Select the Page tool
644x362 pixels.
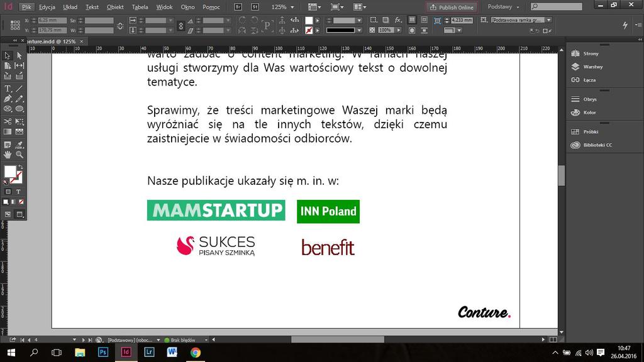tap(8, 65)
